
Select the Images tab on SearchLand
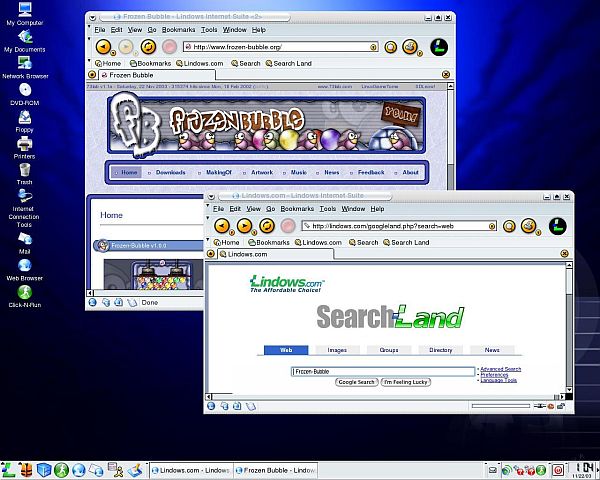337,350
